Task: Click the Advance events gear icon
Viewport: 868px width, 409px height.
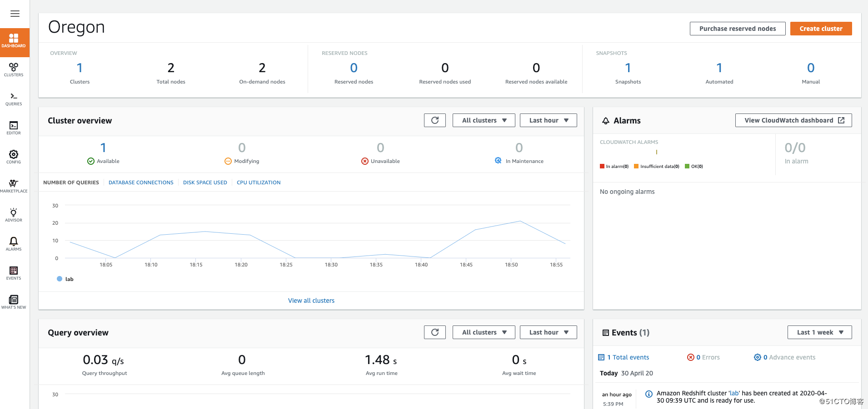Action: [x=758, y=357]
